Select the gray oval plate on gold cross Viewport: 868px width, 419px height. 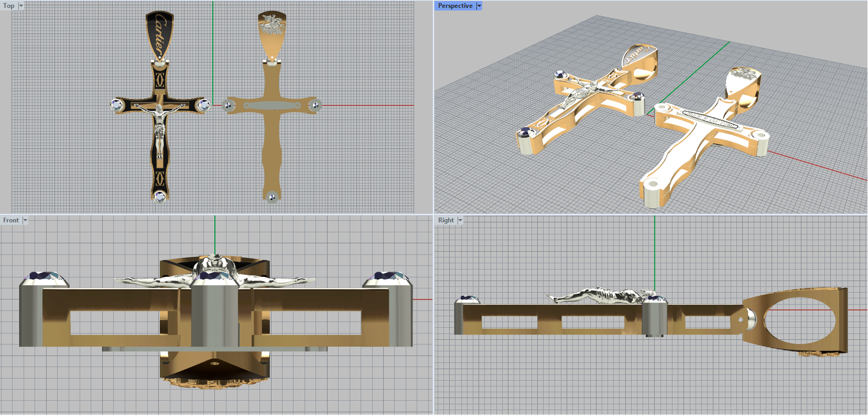click(x=271, y=105)
